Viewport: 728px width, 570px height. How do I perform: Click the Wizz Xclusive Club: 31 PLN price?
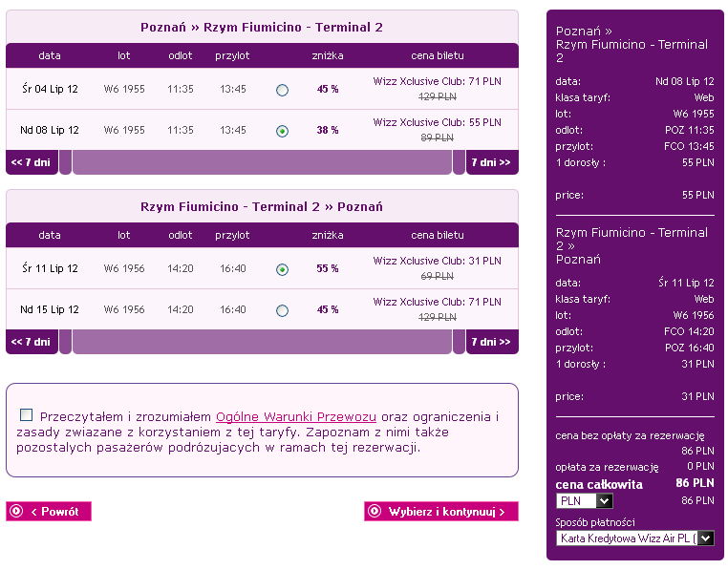pyautogui.click(x=438, y=261)
